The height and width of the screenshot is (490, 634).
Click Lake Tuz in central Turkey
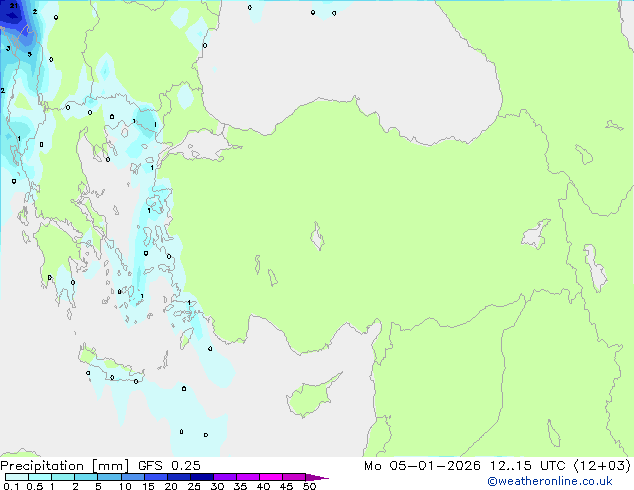(x=318, y=239)
